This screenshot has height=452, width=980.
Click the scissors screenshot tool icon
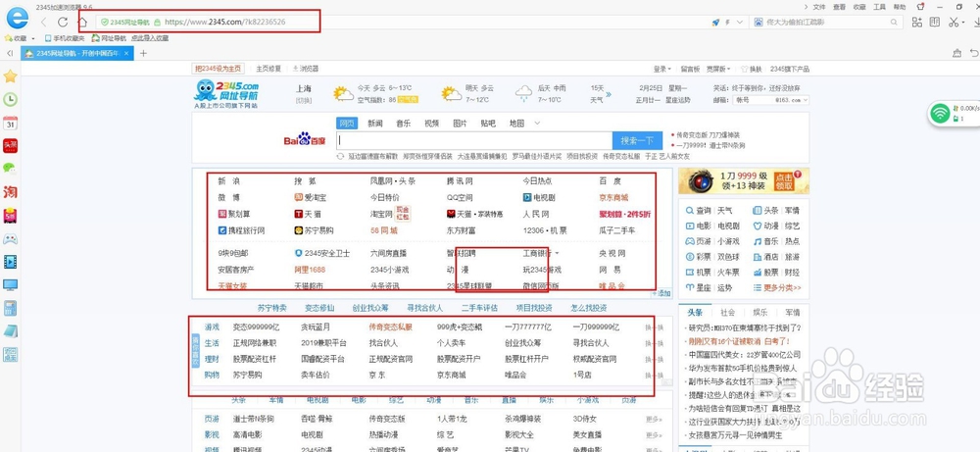pyautogui.click(x=953, y=22)
